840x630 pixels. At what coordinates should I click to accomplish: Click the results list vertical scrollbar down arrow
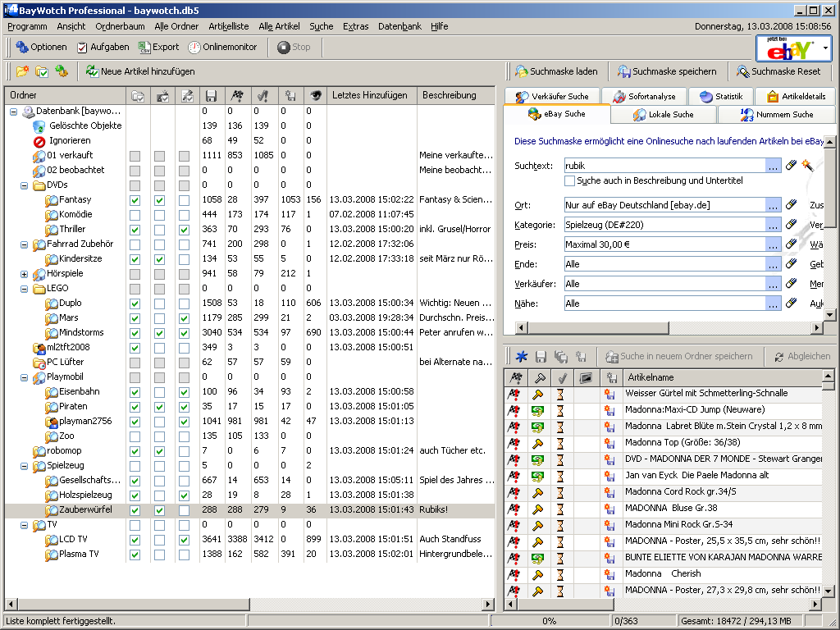(x=829, y=591)
